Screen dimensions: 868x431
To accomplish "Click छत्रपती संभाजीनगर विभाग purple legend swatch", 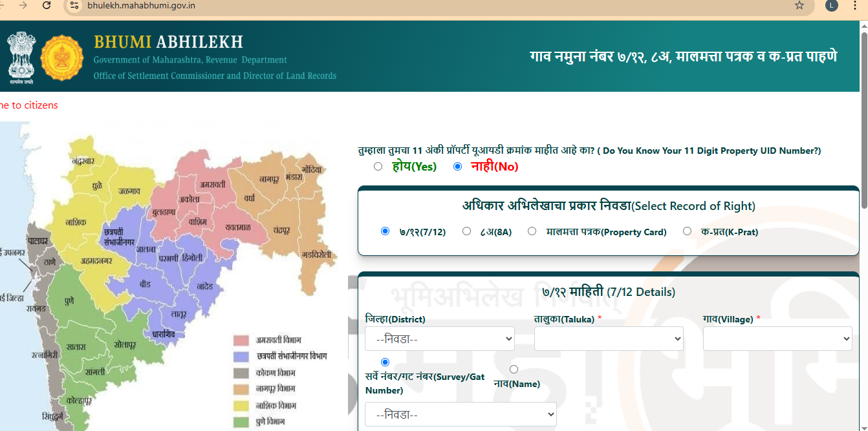I will pyautogui.click(x=241, y=357).
